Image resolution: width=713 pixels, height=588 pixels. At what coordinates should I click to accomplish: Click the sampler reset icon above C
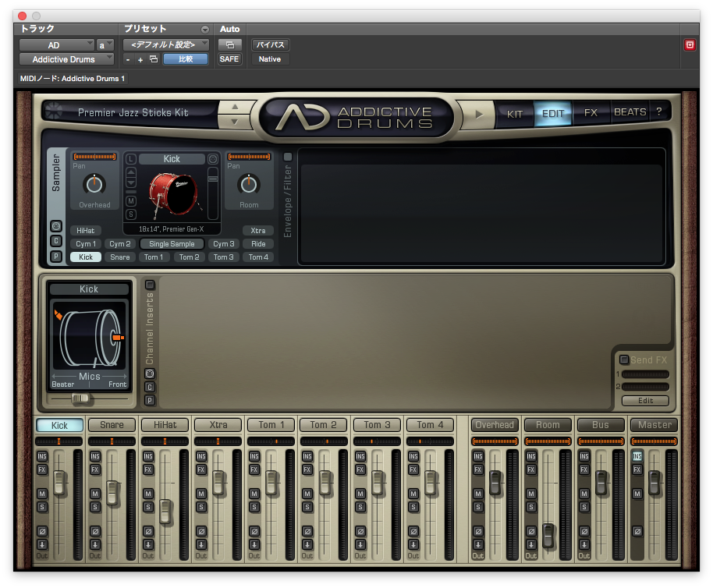(56, 226)
